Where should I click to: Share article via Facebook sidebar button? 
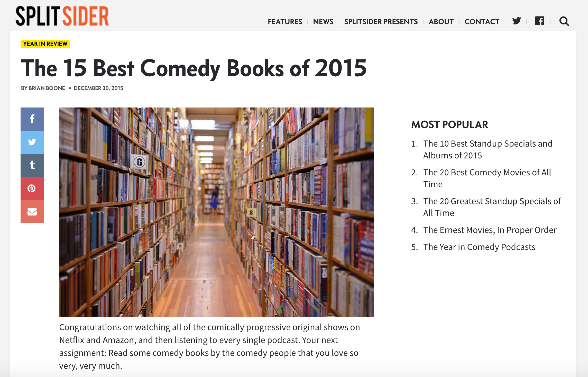(x=32, y=119)
